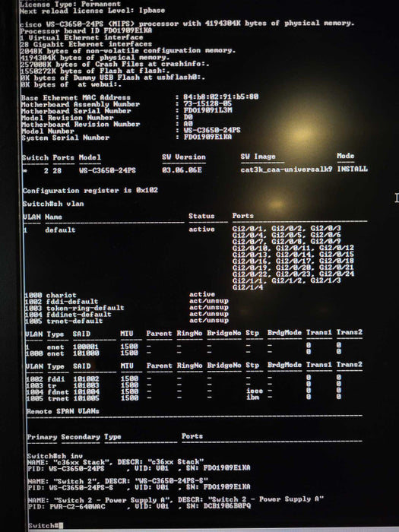Click the '1550272K bytes of Flash' line
Image resolution: width=399 pixels, height=532 pixels.
pyautogui.click(x=95, y=71)
